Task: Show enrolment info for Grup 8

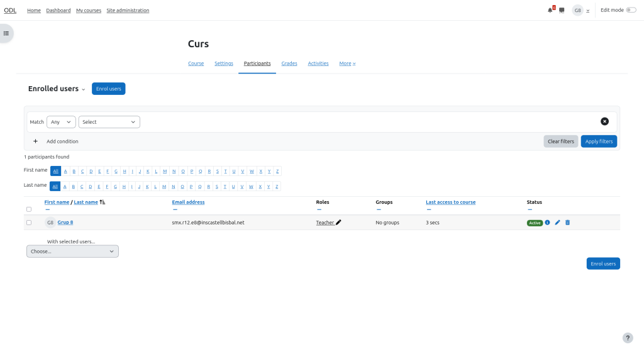Action: coord(547,223)
